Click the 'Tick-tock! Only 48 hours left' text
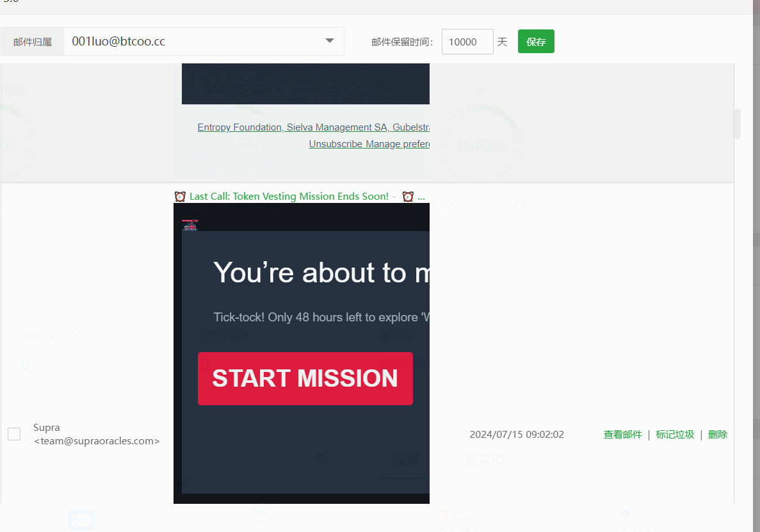 click(321, 318)
